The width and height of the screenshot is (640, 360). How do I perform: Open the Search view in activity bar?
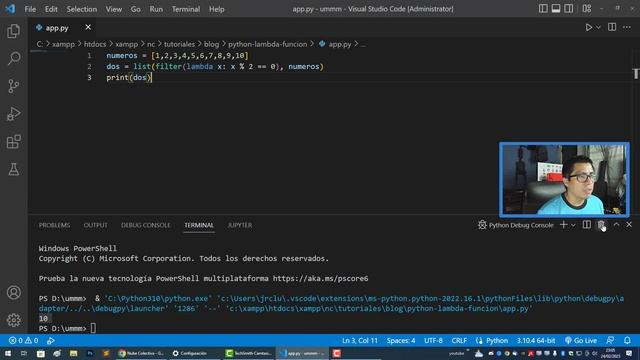[13, 59]
